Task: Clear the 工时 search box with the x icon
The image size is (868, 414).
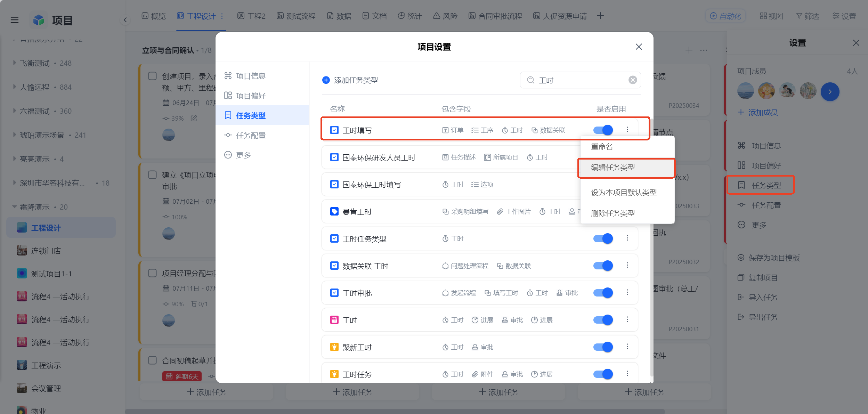Action: (633, 80)
